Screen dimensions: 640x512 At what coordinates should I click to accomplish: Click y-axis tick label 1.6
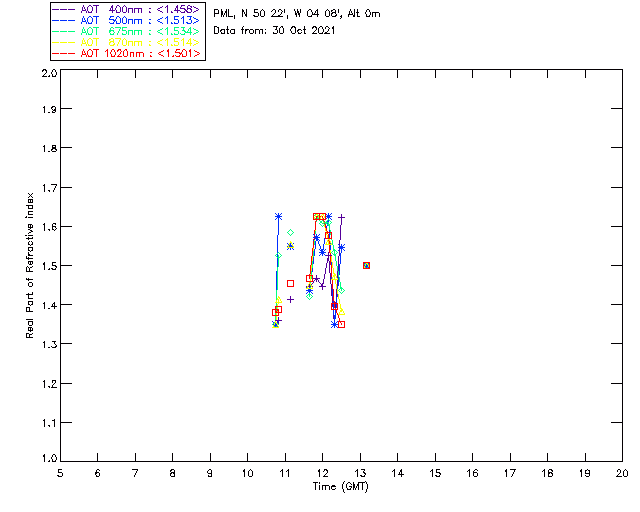[49, 227]
